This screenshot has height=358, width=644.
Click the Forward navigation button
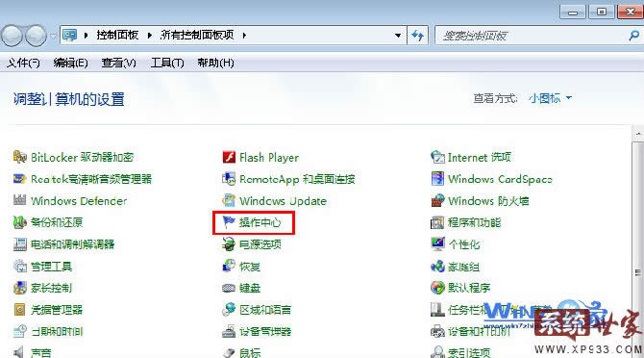coord(37,36)
